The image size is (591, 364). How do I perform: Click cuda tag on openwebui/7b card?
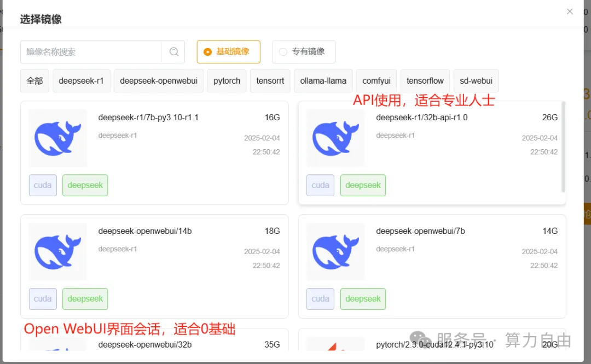pyautogui.click(x=320, y=299)
